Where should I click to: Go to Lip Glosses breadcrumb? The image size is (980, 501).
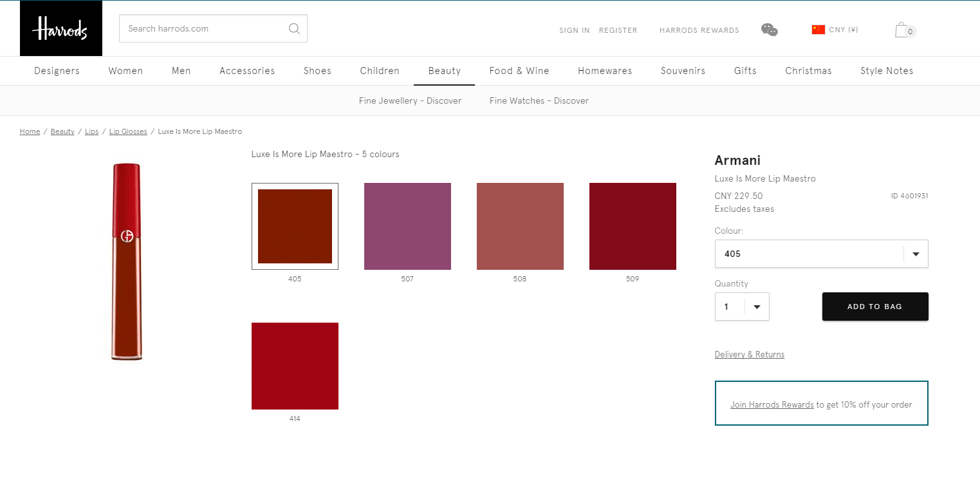pyautogui.click(x=128, y=131)
